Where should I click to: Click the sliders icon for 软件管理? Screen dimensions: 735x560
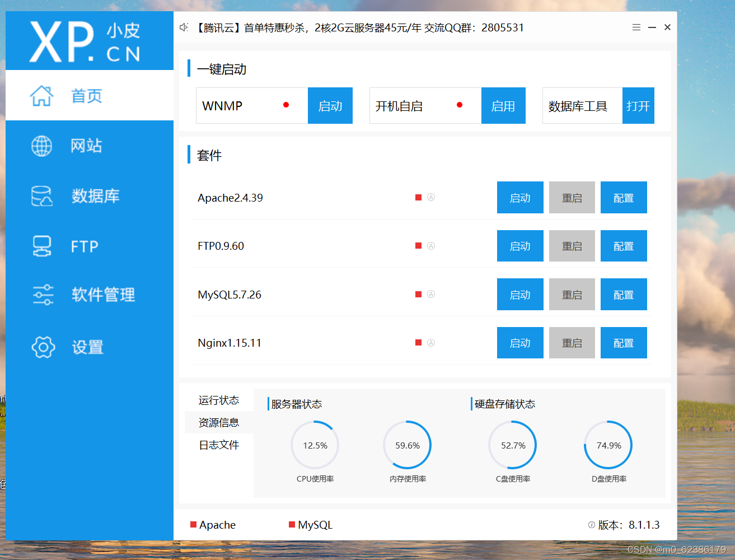point(43,295)
